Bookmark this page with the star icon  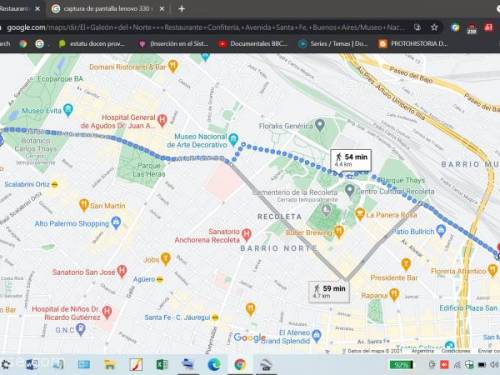[434, 27]
